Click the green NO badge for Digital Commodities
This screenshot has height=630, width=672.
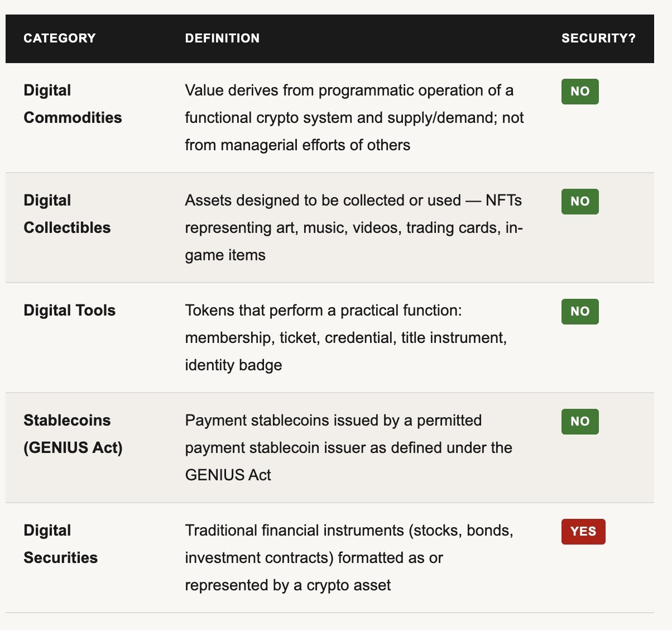coord(580,92)
